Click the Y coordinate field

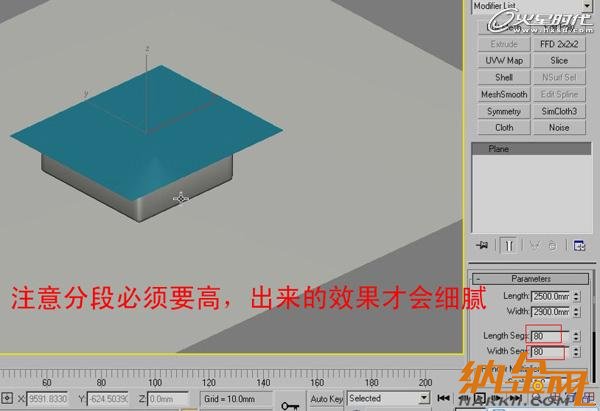point(108,399)
